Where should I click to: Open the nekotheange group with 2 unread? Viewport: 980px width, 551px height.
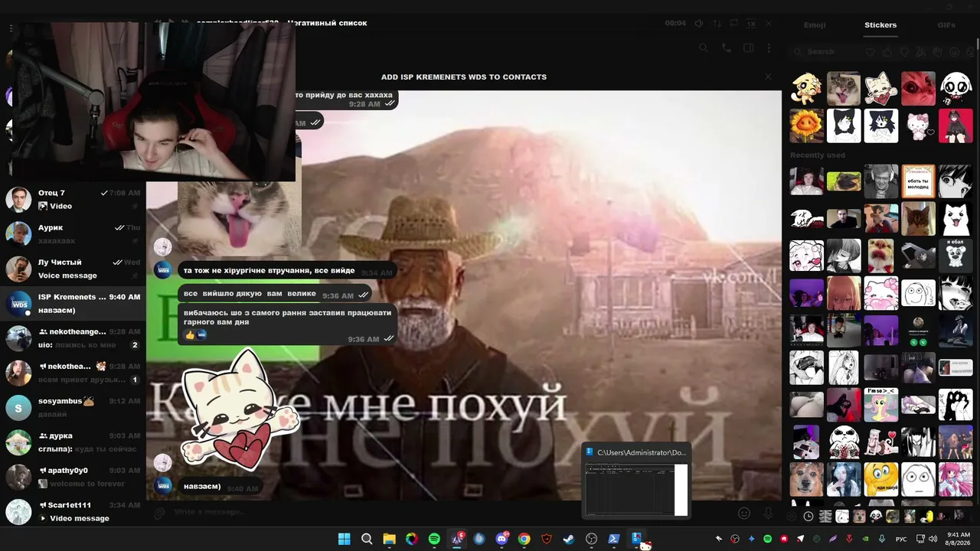pos(73,338)
